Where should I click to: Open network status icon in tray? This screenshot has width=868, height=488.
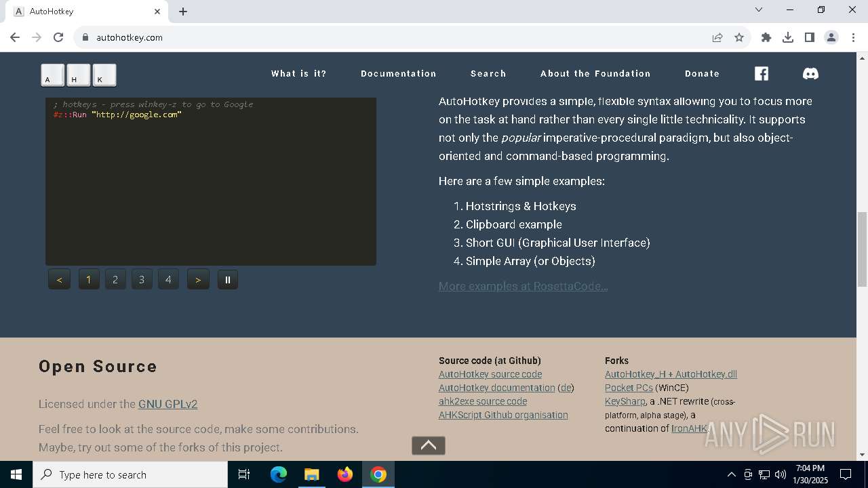click(764, 474)
